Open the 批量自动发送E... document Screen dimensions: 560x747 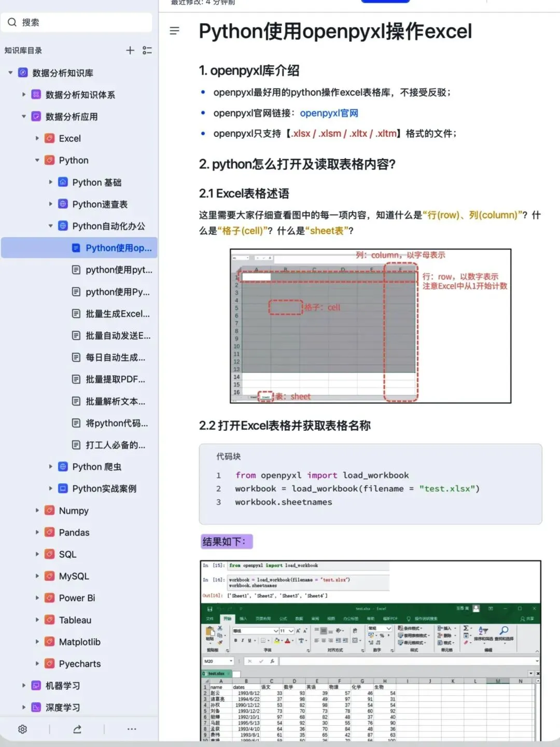pos(118,335)
